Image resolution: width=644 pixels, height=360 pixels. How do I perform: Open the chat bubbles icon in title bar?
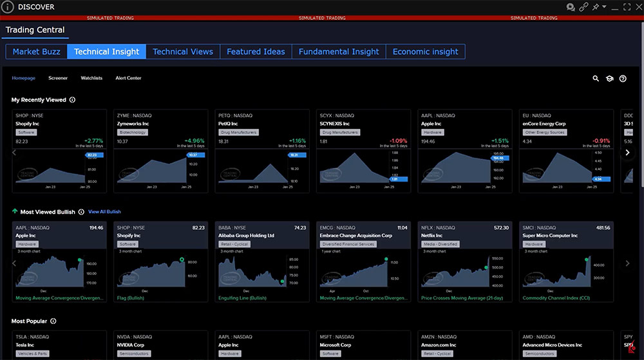point(571,7)
